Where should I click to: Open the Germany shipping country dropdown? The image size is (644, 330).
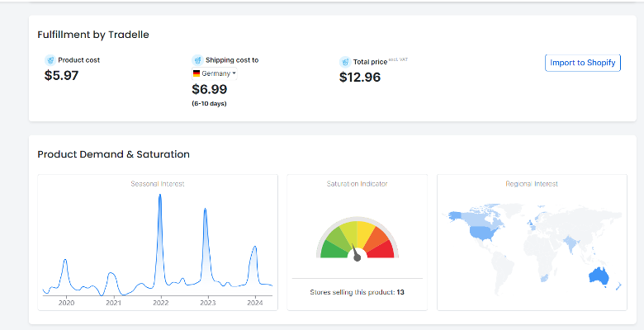[215, 73]
